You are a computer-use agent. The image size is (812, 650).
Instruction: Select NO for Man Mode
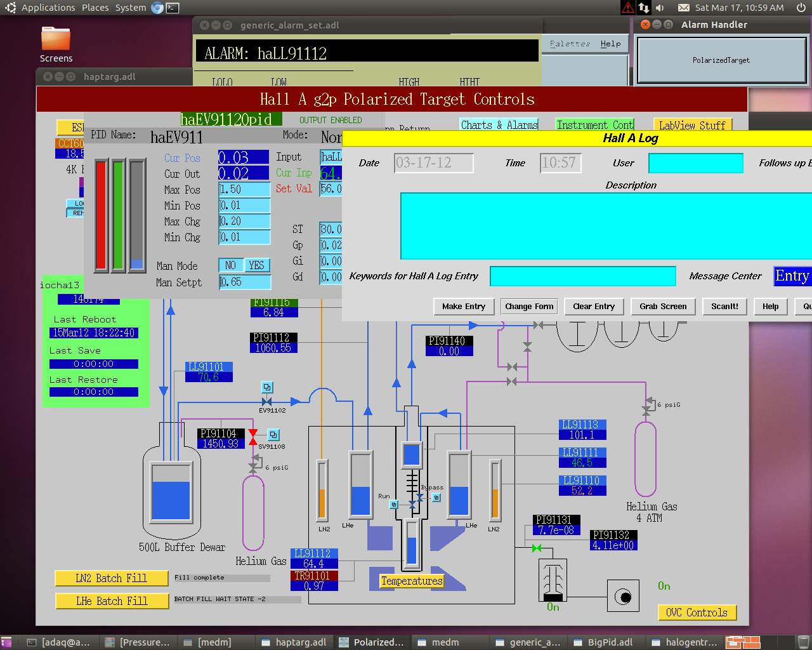point(230,265)
